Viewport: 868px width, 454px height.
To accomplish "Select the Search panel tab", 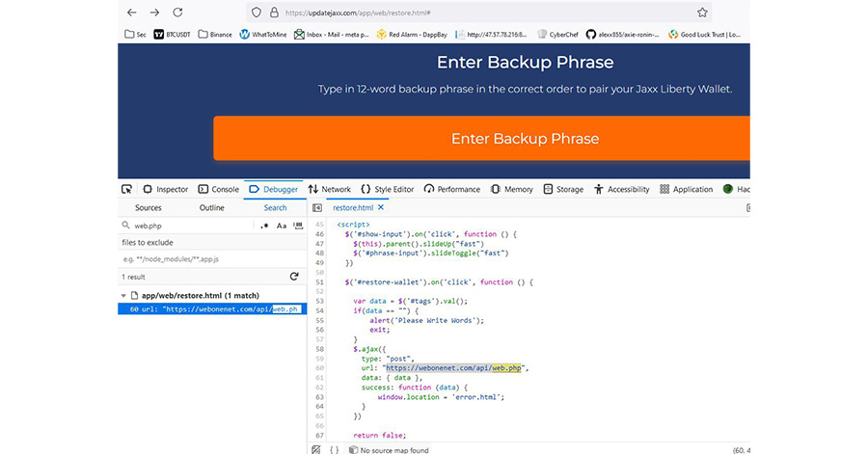I will coord(275,208).
